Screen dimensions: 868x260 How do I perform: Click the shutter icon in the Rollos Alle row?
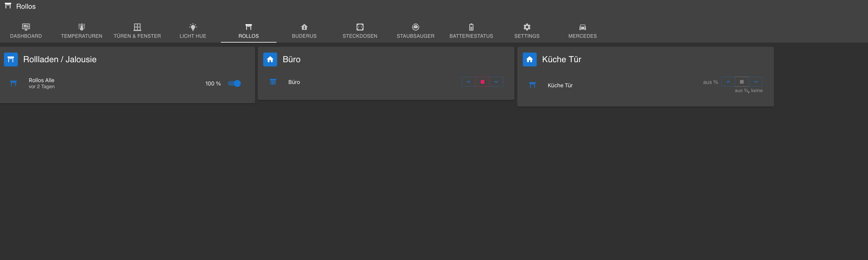pos(14,83)
